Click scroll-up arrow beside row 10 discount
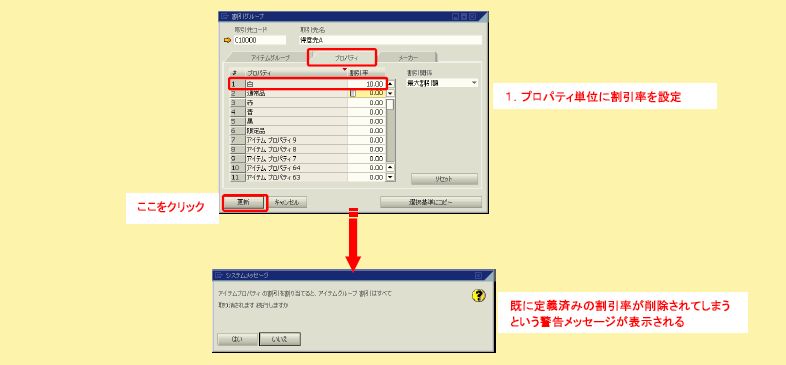The height and width of the screenshot is (365, 786). (391, 167)
